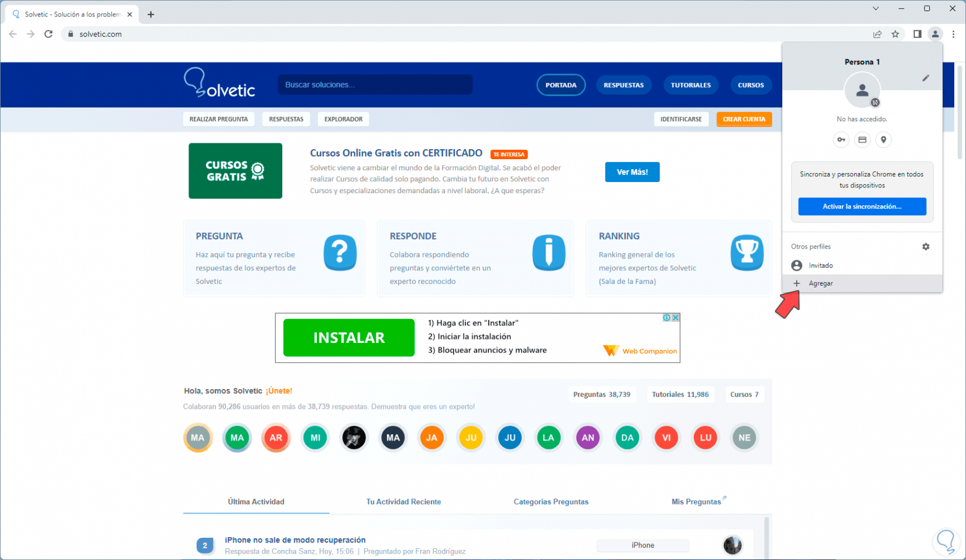This screenshot has height=560, width=966.
Task: Go back to the previous page
Action: click(x=13, y=34)
